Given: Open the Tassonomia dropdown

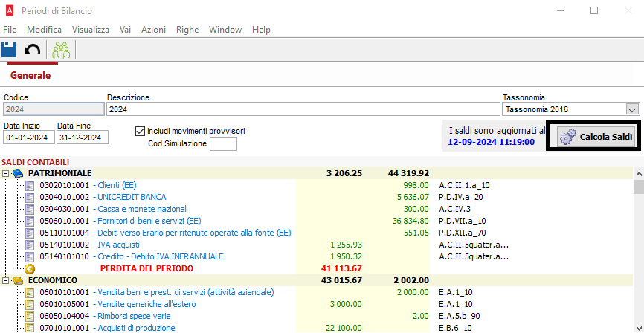Looking at the screenshot, I should pyautogui.click(x=631, y=109).
